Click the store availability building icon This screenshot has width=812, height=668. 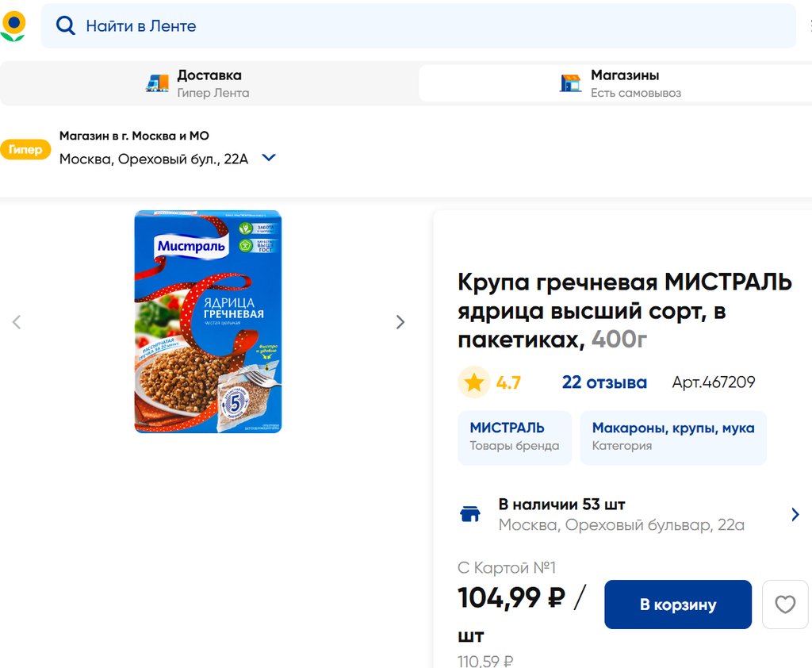click(x=470, y=514)
